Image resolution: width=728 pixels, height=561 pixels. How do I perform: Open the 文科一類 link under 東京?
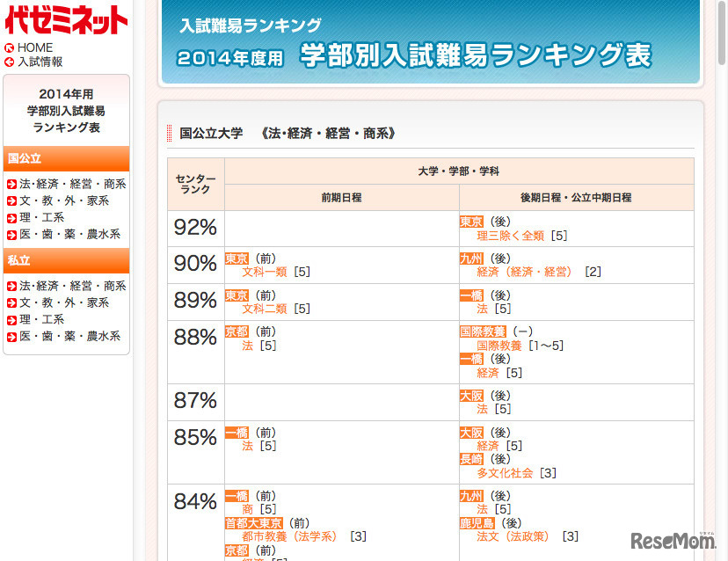tap(265, 273)
